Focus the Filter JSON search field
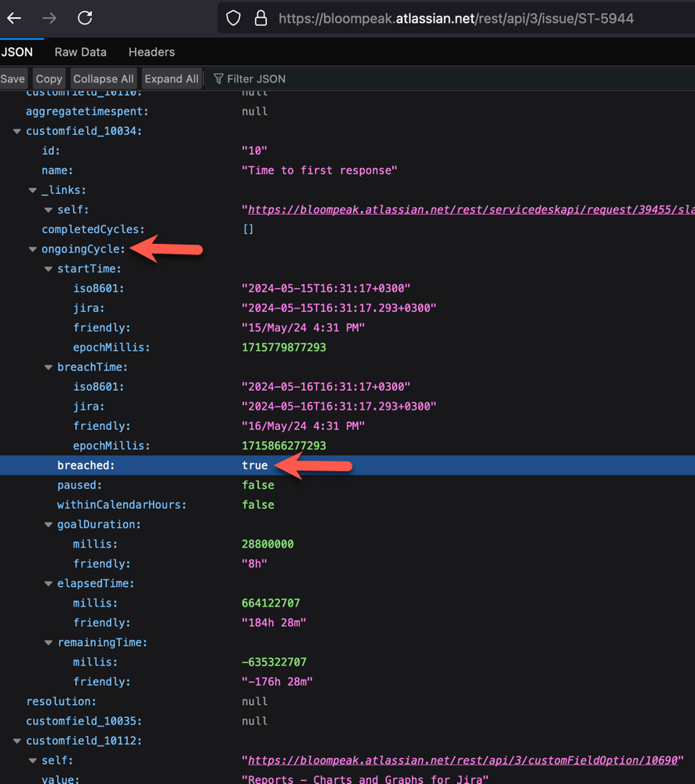Screen dimensions: 695x784 [x=256, y=78]
